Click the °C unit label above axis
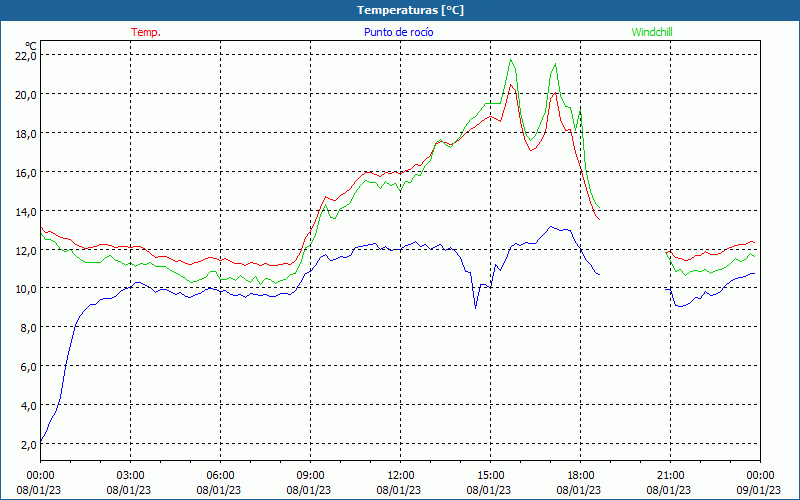This screenshot has width=800, height=500. point(30,46)
